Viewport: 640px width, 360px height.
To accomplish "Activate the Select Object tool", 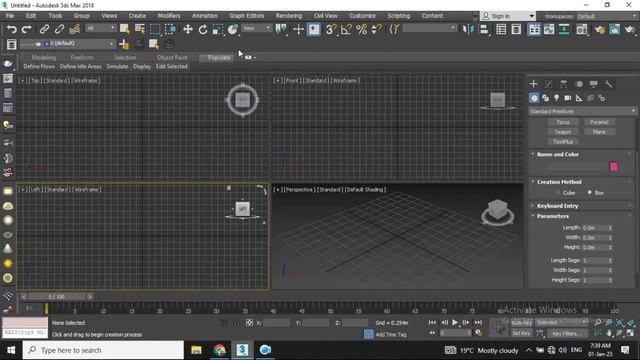I will 124,29.
